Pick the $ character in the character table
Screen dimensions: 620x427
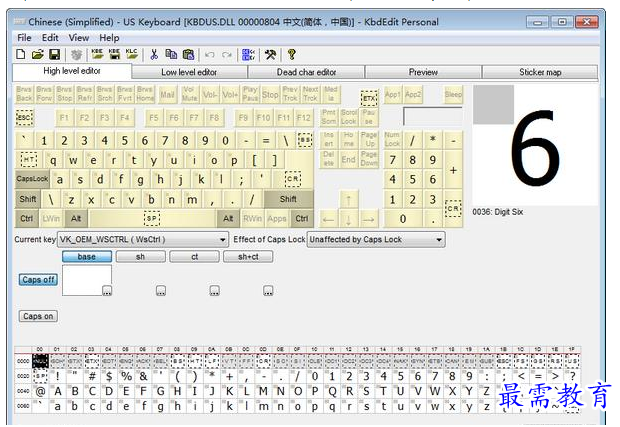pos(109,376)
